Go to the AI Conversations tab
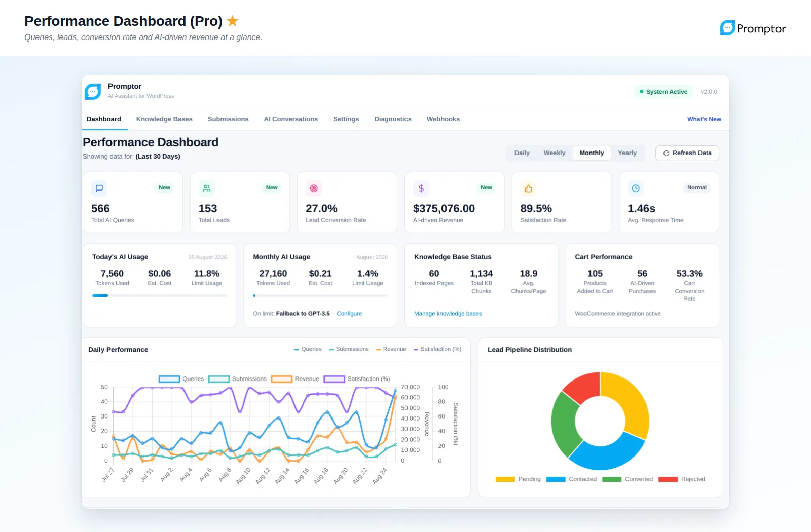Screen dimensions: 811x532 [291, 119]
